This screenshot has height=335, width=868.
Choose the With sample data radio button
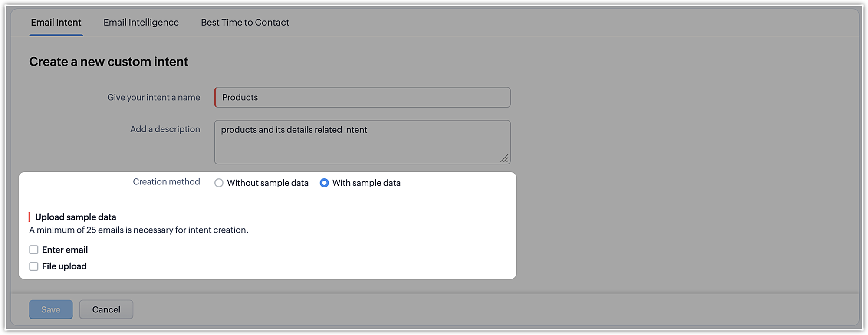coord(324,183)
